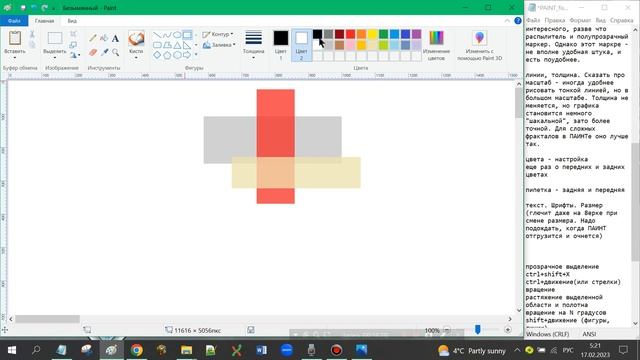Click the Paint zoom slider handle
The height and width of the screenshot is (360, 640).
pyautogui.click(x=478, y=329)
